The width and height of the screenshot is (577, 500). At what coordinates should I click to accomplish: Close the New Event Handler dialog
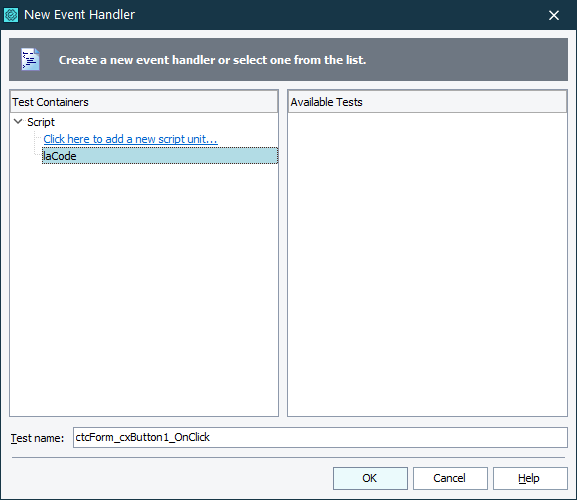553,15
